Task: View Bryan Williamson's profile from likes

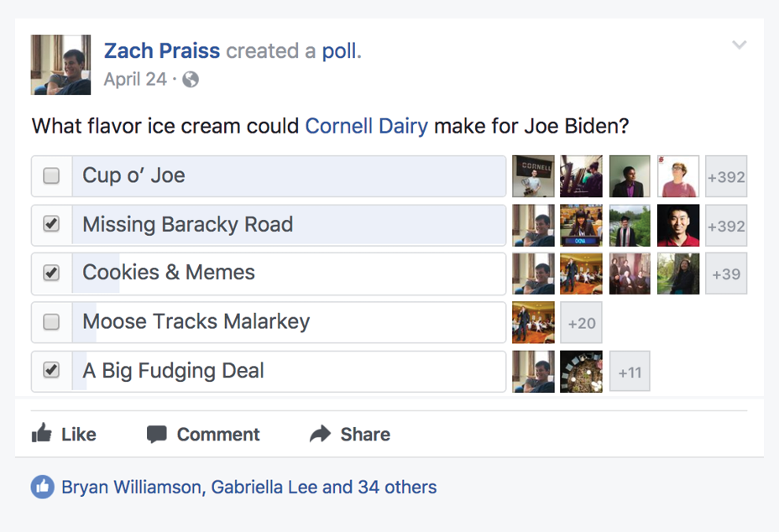Action: point(131,487)
